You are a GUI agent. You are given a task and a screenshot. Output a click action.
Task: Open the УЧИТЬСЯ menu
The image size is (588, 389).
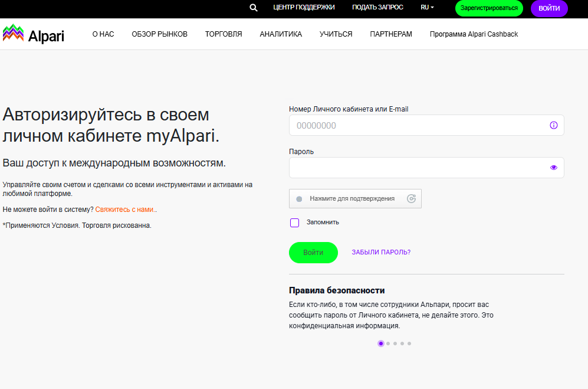point(336,34)
